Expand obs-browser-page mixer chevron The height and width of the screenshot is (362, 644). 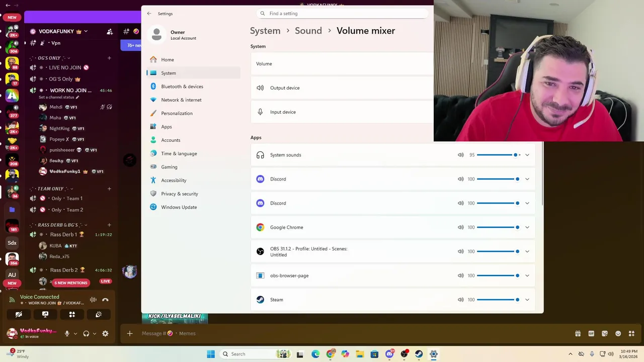tap(527, 276)
